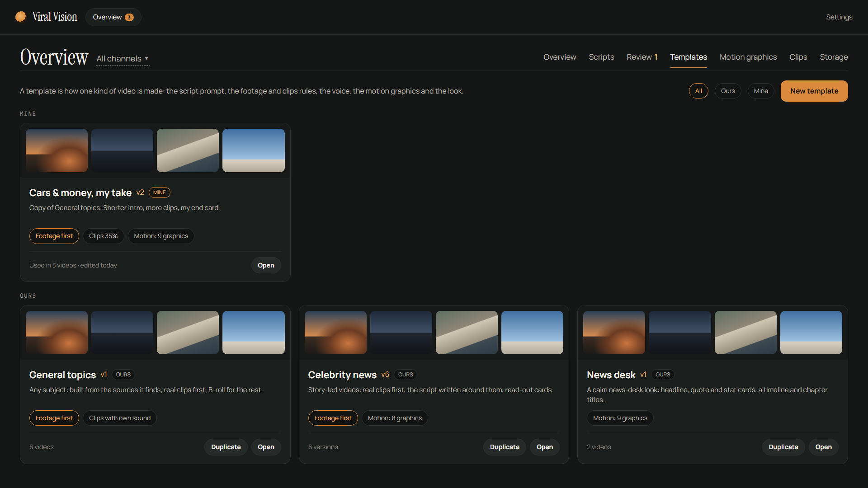The width and height of the screenshot is (868, 488).
Task: Click the Cars & money, my take title
Action: pos(80,193)
